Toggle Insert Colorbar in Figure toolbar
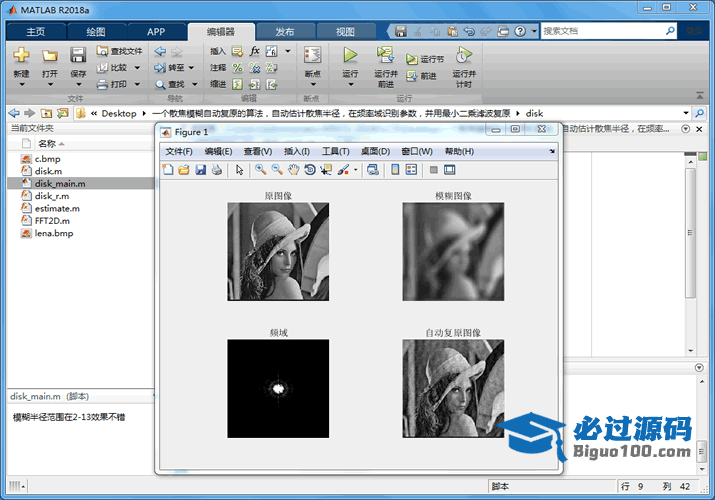 pos(395,170)
